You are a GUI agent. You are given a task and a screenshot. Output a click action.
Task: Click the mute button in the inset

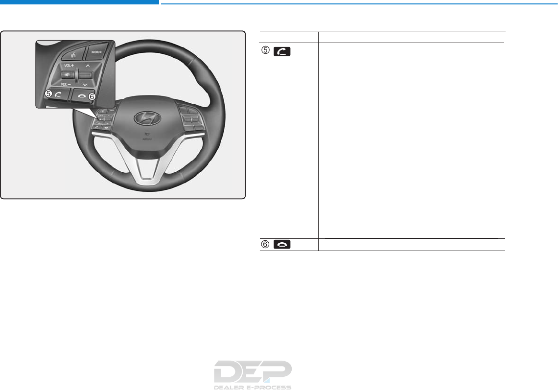(68, 75)
